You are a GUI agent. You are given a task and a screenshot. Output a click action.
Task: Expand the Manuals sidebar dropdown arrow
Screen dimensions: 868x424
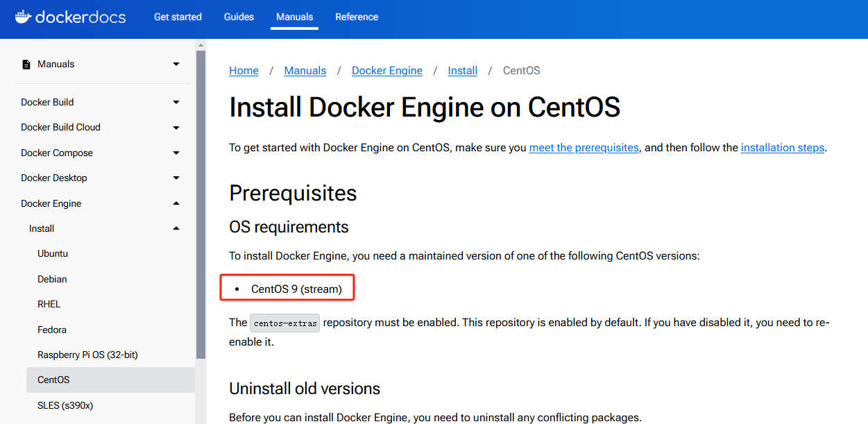click(x=176, y=65)
